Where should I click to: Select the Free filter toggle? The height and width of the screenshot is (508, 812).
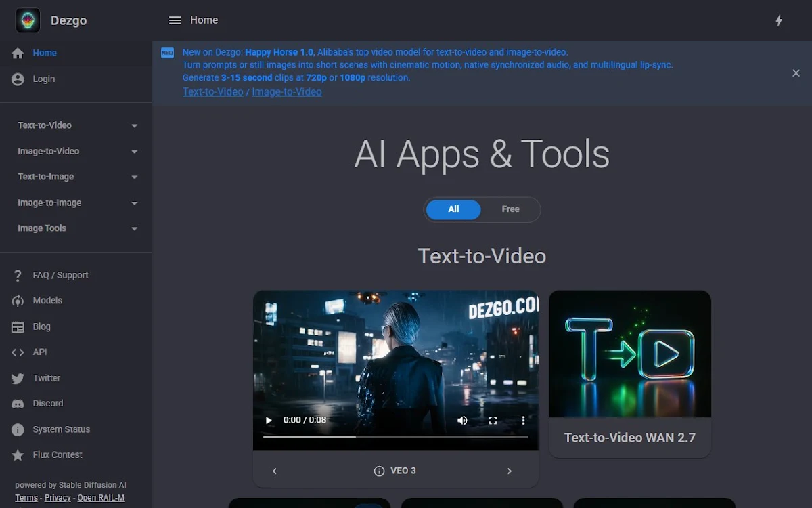tap(510, 209)
